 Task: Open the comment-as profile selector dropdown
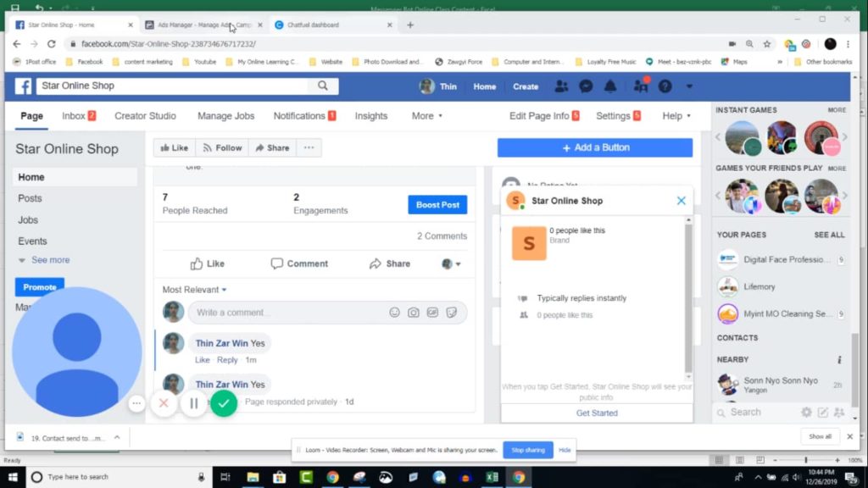click(x=451, y=264)
